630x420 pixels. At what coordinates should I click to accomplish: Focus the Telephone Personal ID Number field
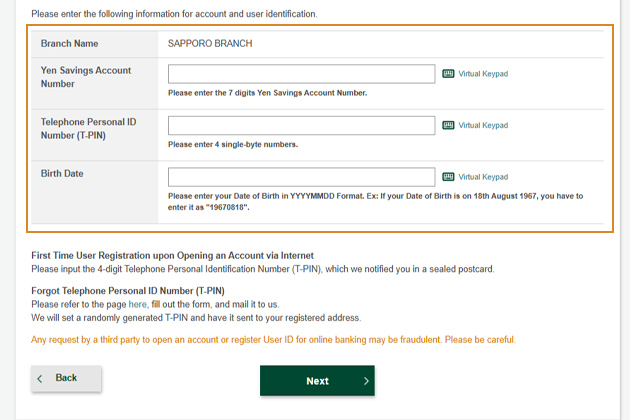[x=301, y=125]
